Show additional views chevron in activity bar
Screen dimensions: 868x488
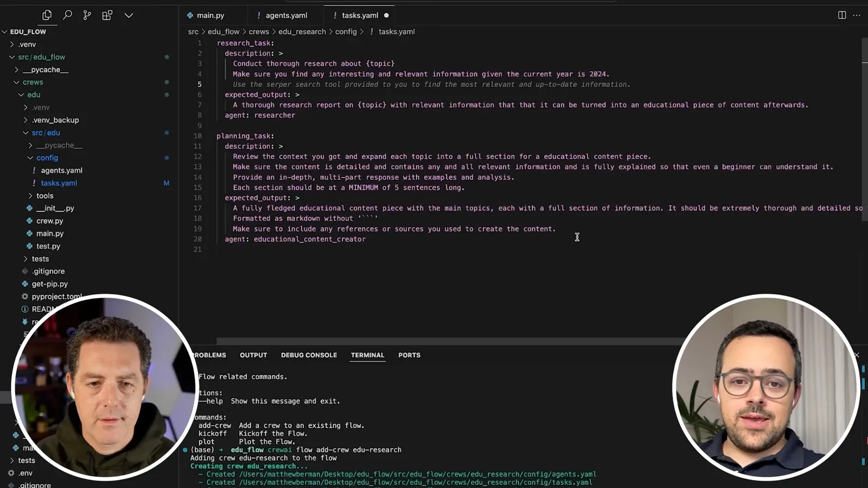click(129, 15)
